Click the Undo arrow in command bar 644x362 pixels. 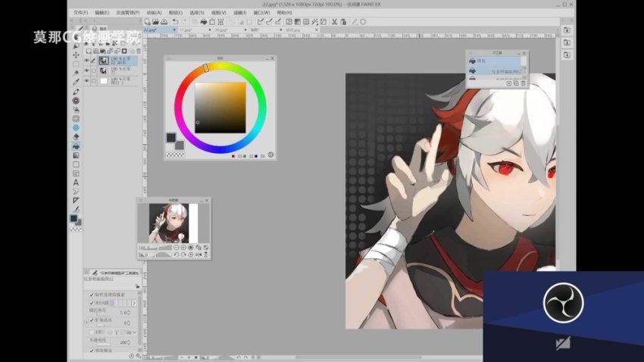pos(175,22)
